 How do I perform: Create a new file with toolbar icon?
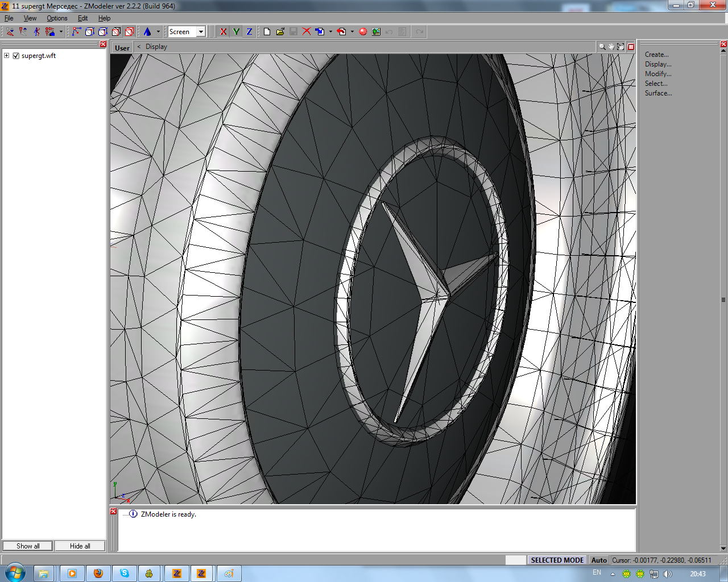(267, 32)
